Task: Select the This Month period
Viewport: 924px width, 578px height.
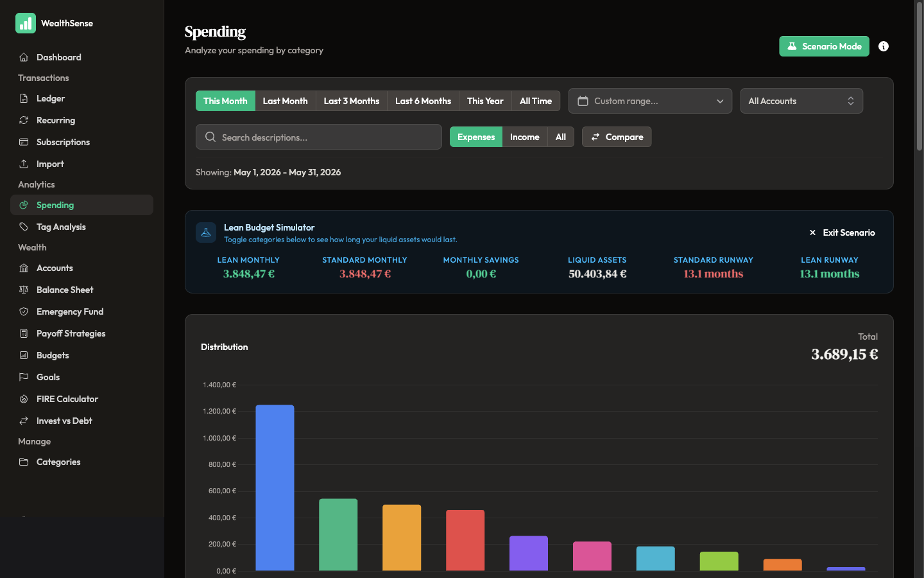Action: [225, 101]
